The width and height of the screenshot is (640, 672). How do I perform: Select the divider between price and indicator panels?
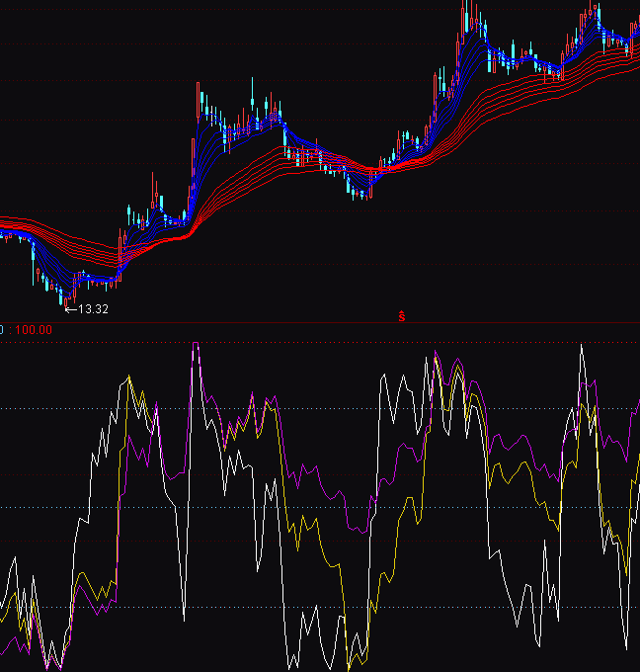(x=320, y=322)
